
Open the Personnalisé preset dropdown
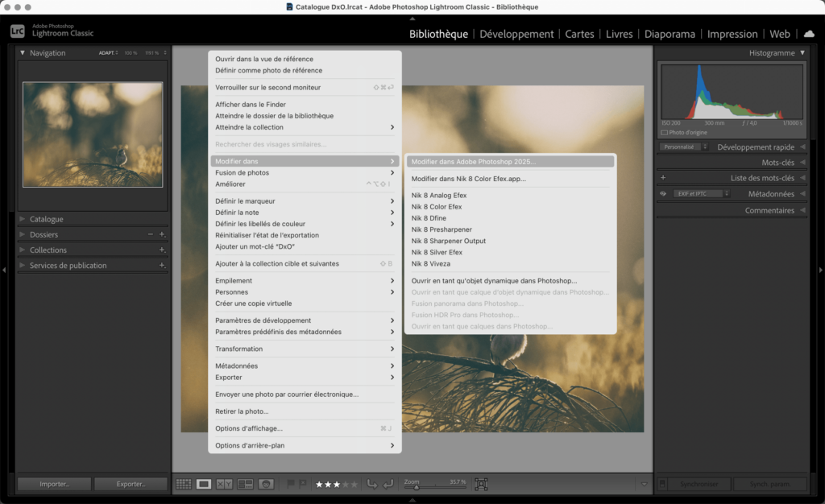pyautogui.click(x=684, y=147)
